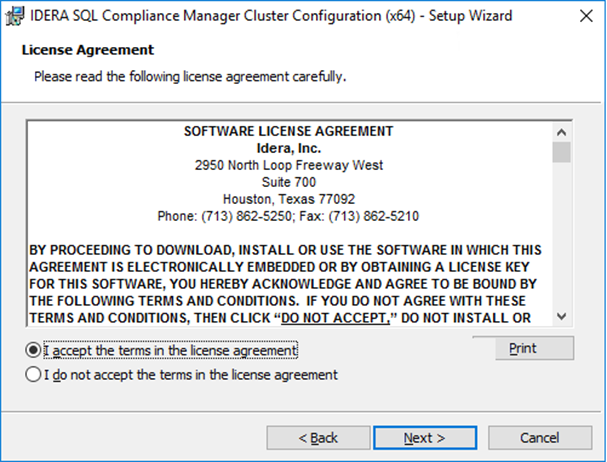
Task: Select "I accept the terms" radio button
Action: click(35, 351)
